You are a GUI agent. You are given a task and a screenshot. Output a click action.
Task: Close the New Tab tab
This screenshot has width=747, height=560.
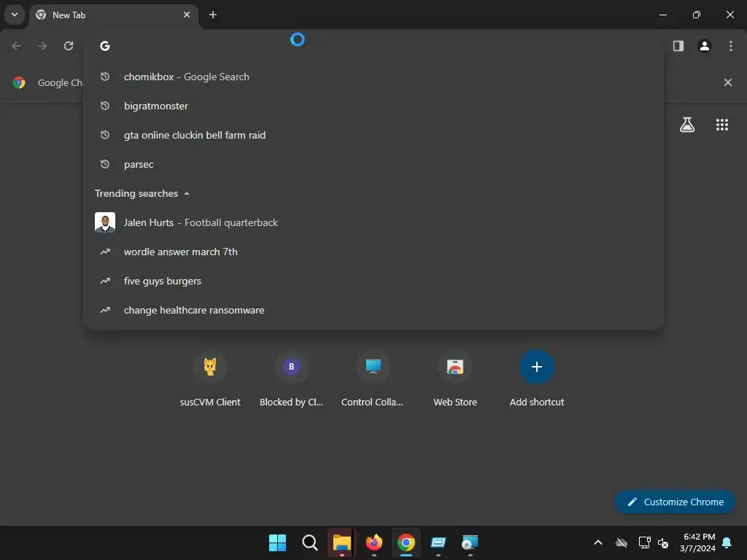187,15
